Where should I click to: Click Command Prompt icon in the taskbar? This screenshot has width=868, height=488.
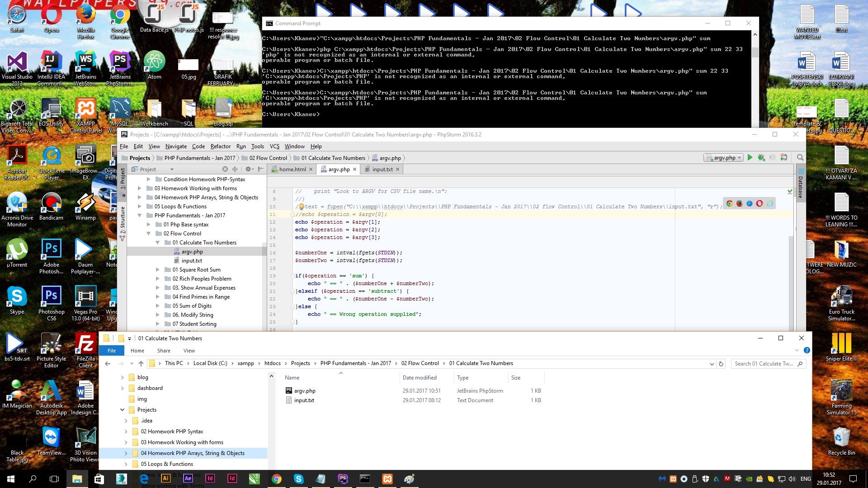(365, 479)
